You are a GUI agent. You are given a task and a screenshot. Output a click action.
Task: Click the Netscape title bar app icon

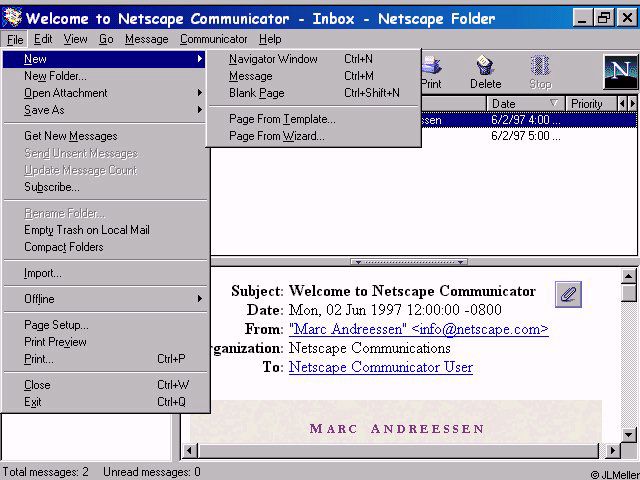[12, 18]
